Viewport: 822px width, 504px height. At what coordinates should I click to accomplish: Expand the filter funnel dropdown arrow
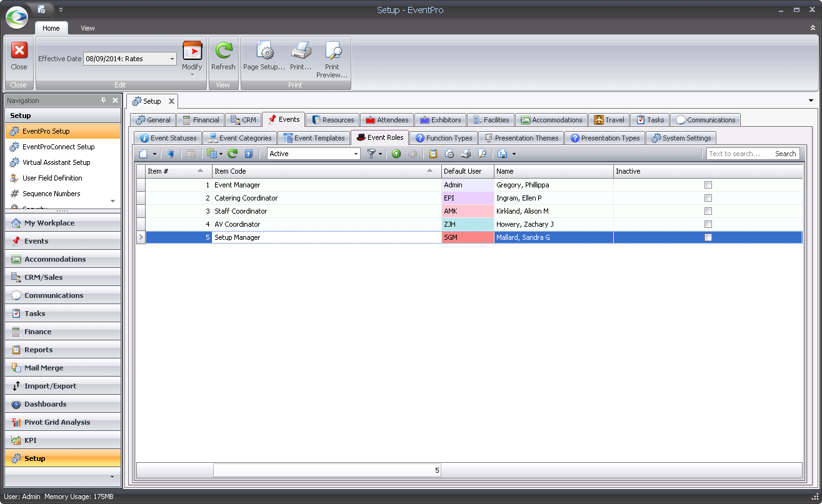point(381,154)
